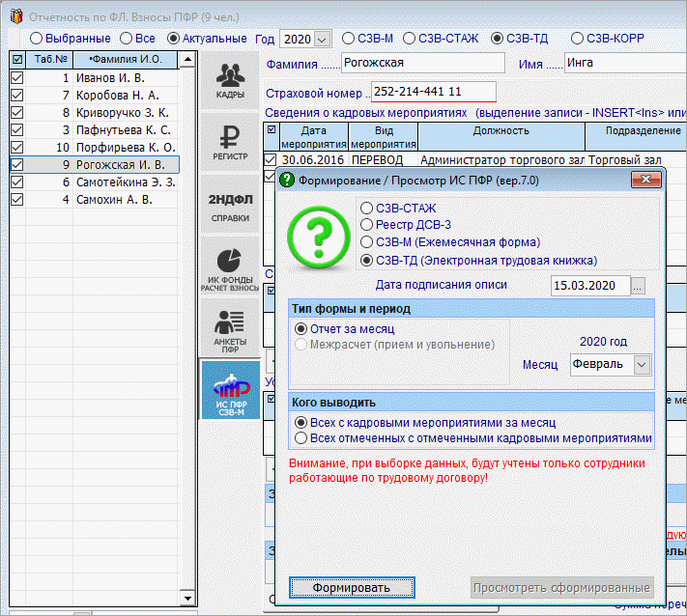Close the Формирование / Просмотр ИС ПФР dialog

(646, 180)
